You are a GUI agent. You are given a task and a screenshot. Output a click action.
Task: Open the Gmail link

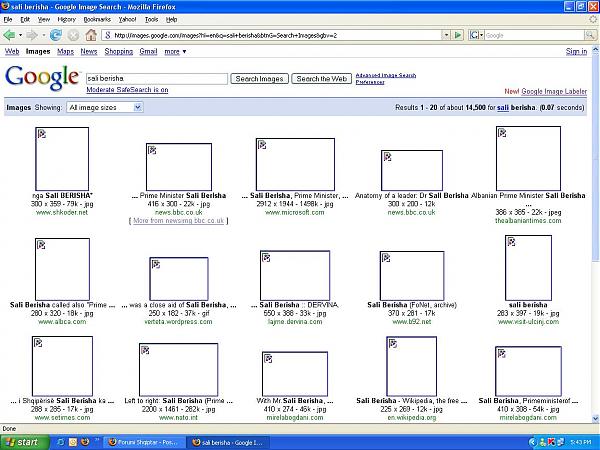(x=148, y=51)
